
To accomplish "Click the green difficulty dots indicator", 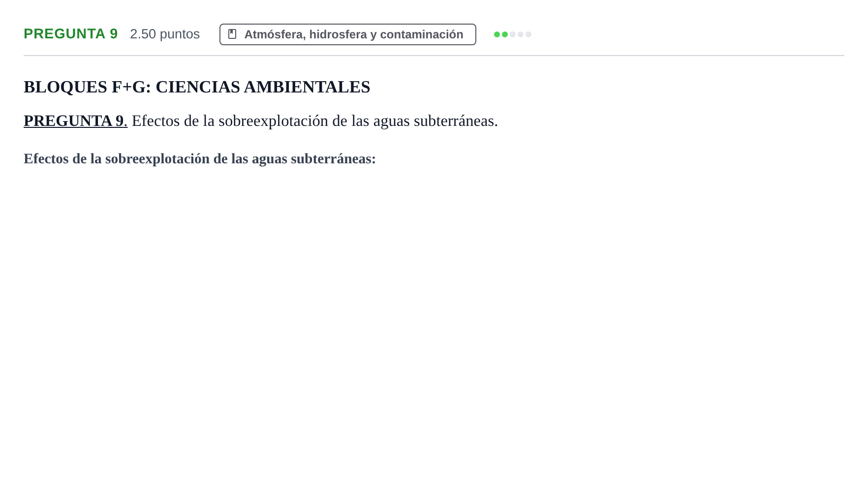I will [x=512, y=34].
